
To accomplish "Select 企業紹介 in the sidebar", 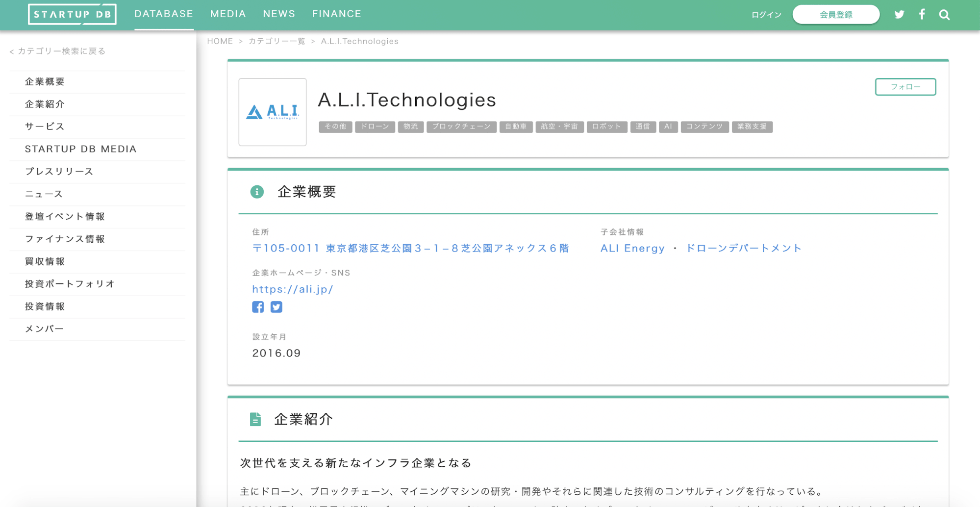I will click(97, 104).
